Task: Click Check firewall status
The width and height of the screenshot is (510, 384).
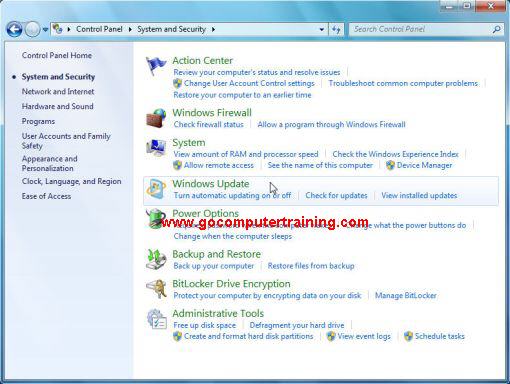Action: point(209,125)
